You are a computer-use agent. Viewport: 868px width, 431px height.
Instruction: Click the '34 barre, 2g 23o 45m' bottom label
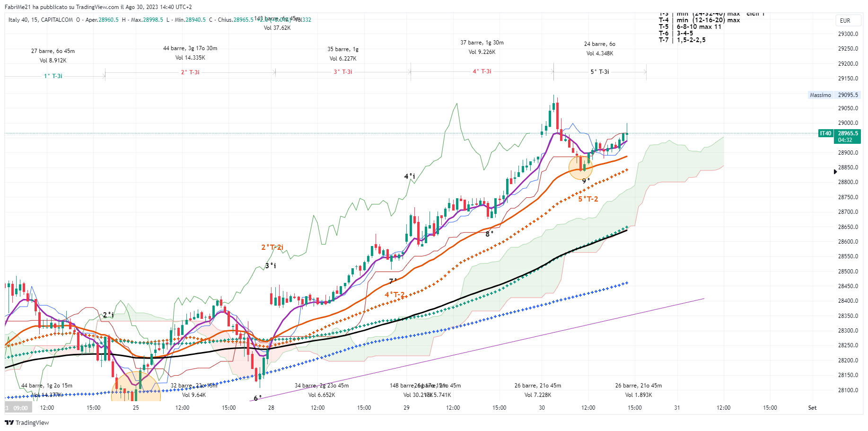322,386
